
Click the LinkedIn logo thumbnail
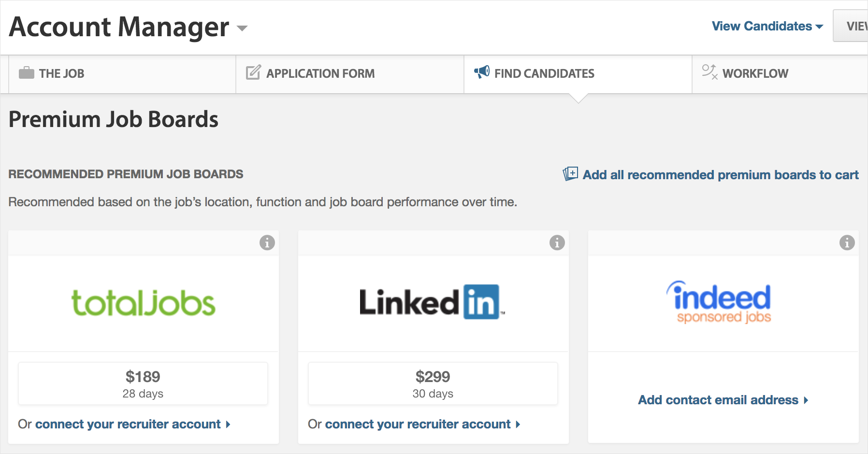coord(433,302)
